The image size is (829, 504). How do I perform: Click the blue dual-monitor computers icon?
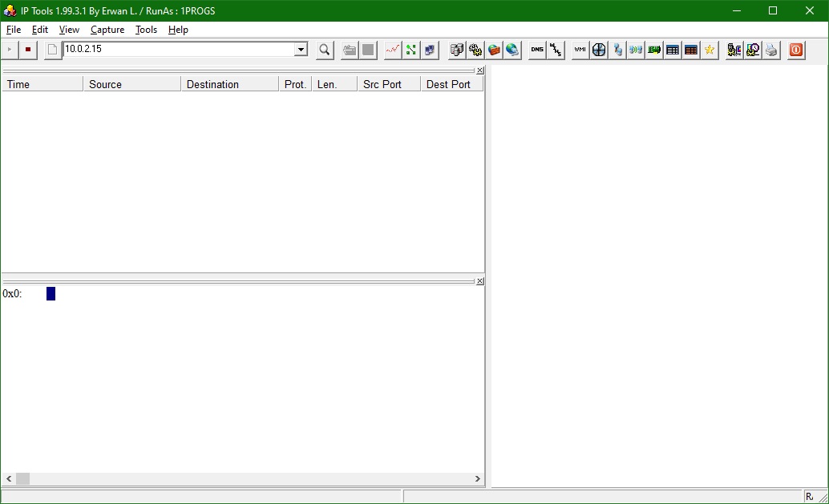point(430,50)
